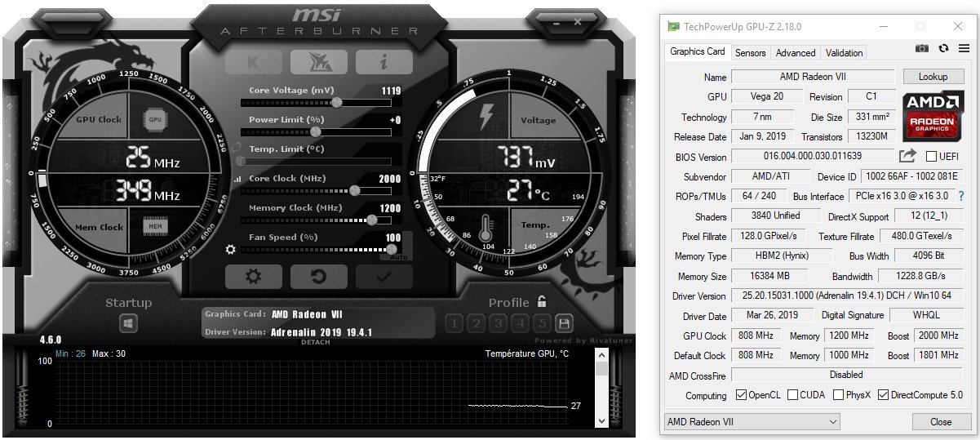Image resolution: width=980 pixels, height=440 pixels.
Task: Click the Core Clock value 2000
Action: pyautogui.click(x=390, y=179)
